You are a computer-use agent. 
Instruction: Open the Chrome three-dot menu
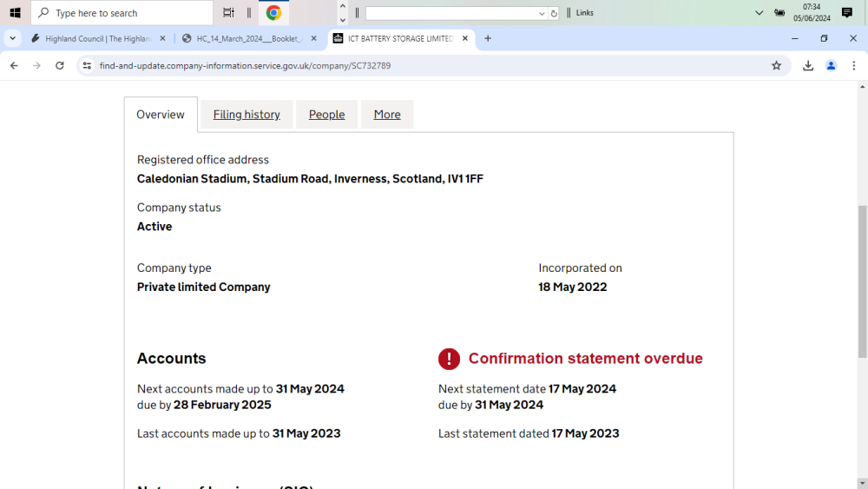point(854,66)
